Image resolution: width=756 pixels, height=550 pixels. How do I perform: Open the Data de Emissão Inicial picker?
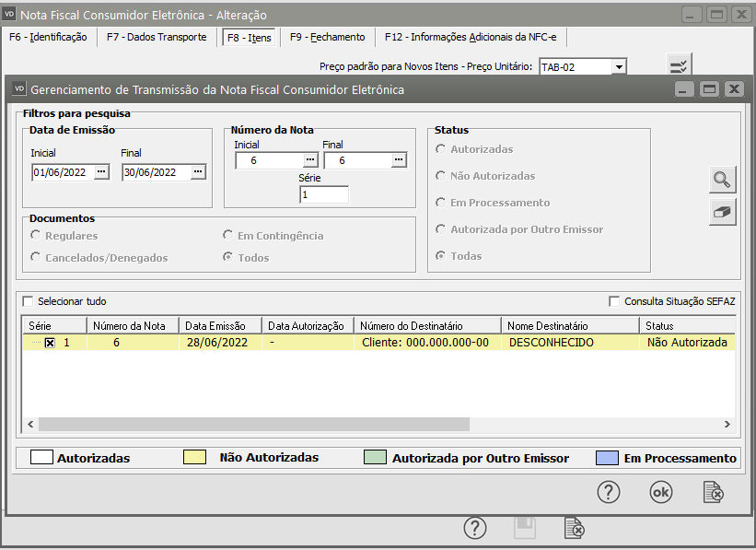pos(101,172)
